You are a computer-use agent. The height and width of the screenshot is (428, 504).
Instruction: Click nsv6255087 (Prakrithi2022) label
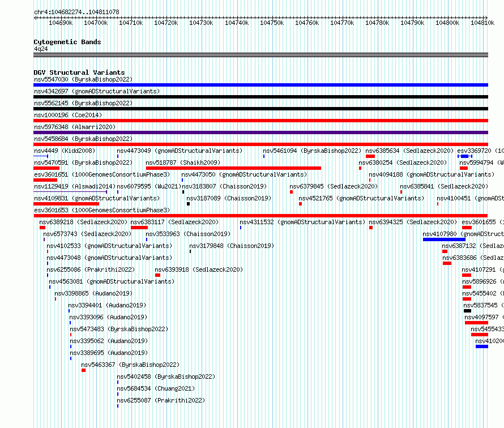pyautogui.click(x=161, y=400)
